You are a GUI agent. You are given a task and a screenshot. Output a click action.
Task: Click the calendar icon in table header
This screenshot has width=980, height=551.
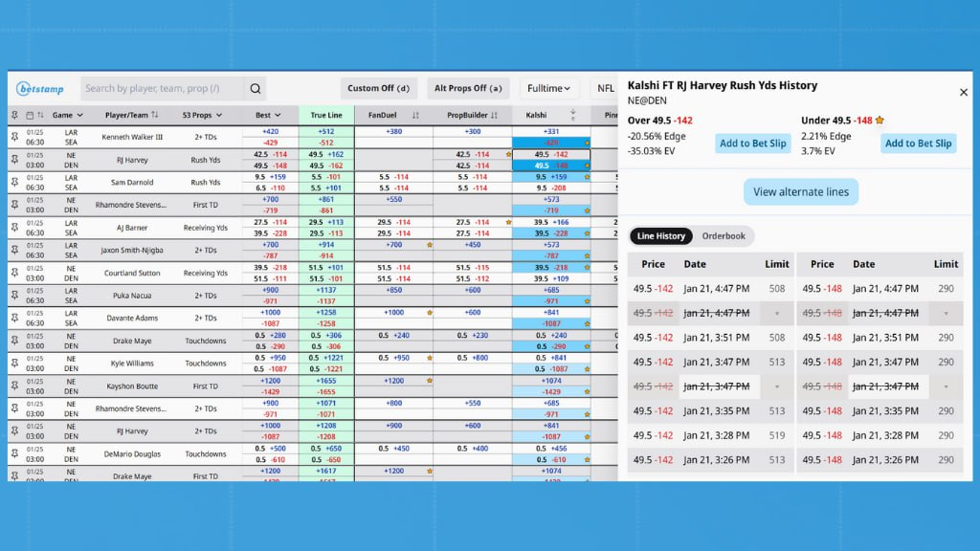pyautogui.click(x=30, y=115)
